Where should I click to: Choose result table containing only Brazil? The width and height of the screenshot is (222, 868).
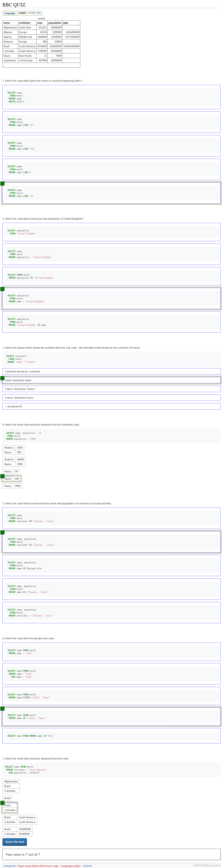[7, 798]
